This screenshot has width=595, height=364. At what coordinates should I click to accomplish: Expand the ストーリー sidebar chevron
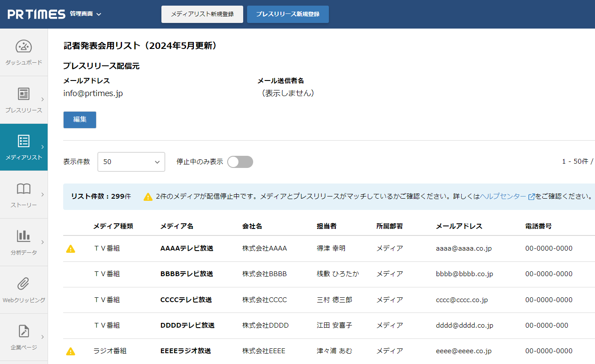(42, 194)
